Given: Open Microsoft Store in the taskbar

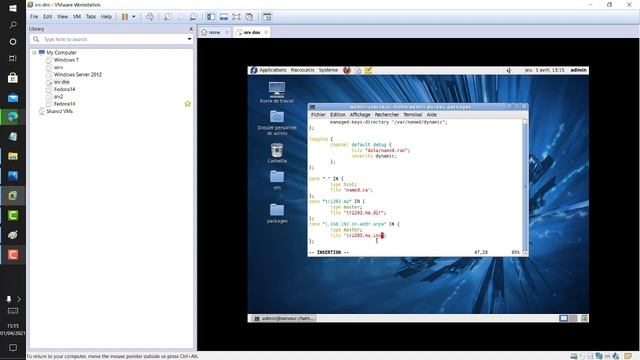Looking at the screenshot, I should pos(13,78).
